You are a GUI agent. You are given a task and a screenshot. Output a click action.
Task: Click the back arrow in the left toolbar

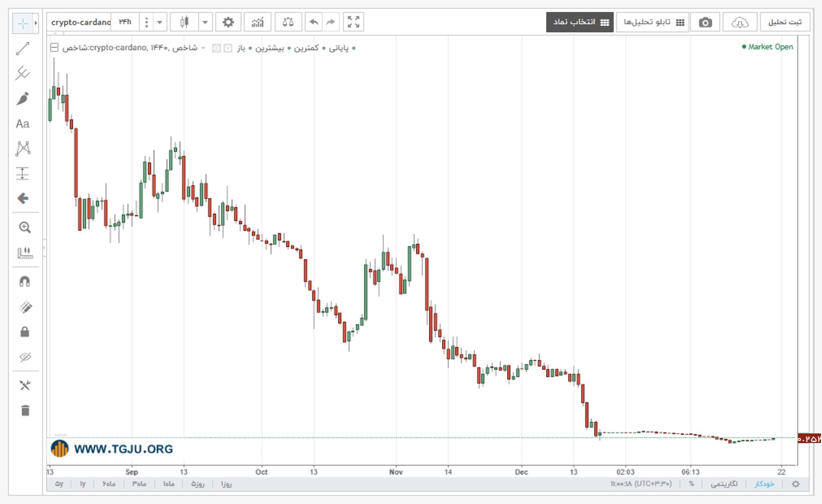[x=23, y=199]
